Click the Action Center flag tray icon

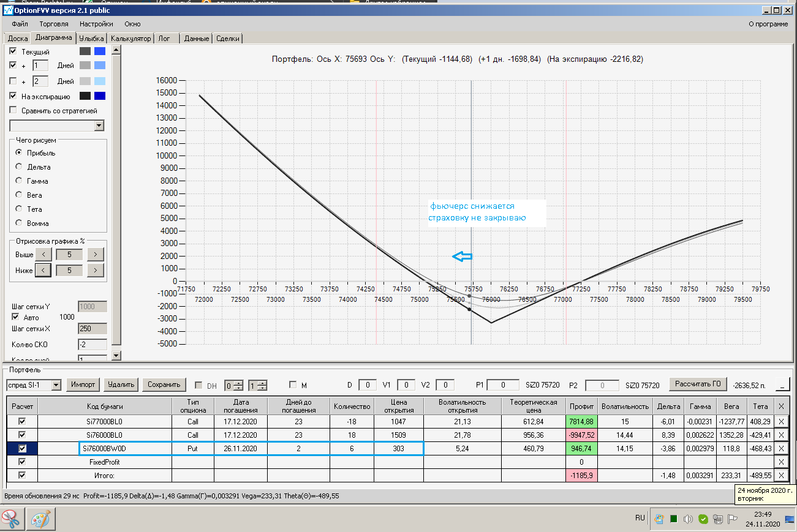tap(732, 519)
